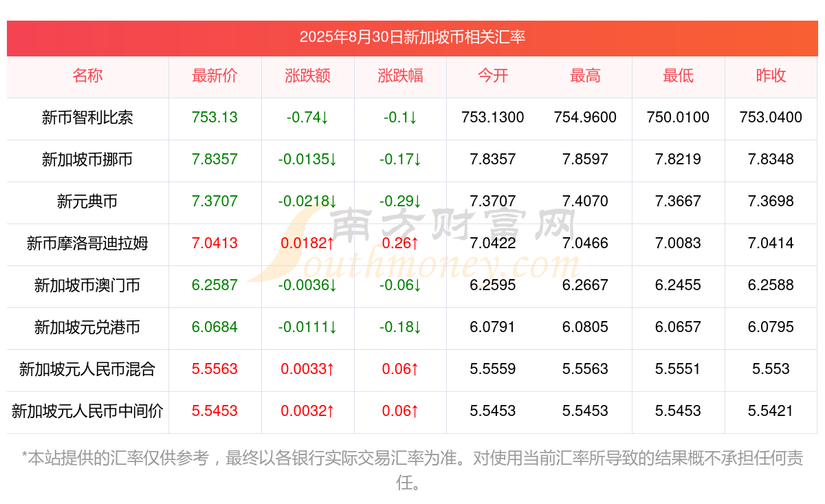Select the 名称 column header
Screen dimensions: 825x504
coord(87,76)
